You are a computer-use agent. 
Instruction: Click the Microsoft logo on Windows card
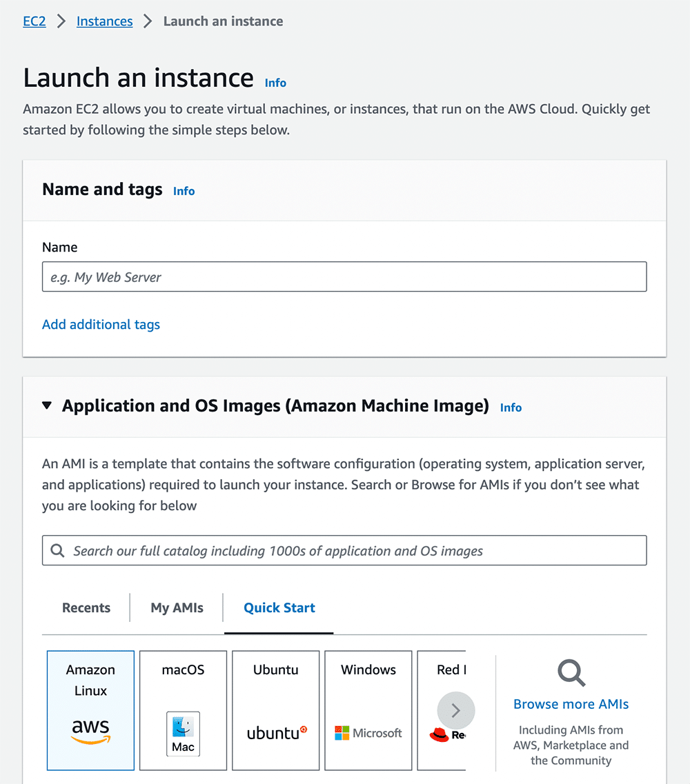(x=342, y=733)
